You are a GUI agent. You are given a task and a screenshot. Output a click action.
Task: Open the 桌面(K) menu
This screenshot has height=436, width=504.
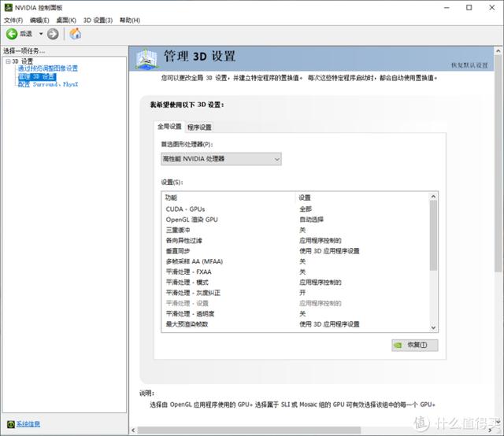[x=66, y=20]
